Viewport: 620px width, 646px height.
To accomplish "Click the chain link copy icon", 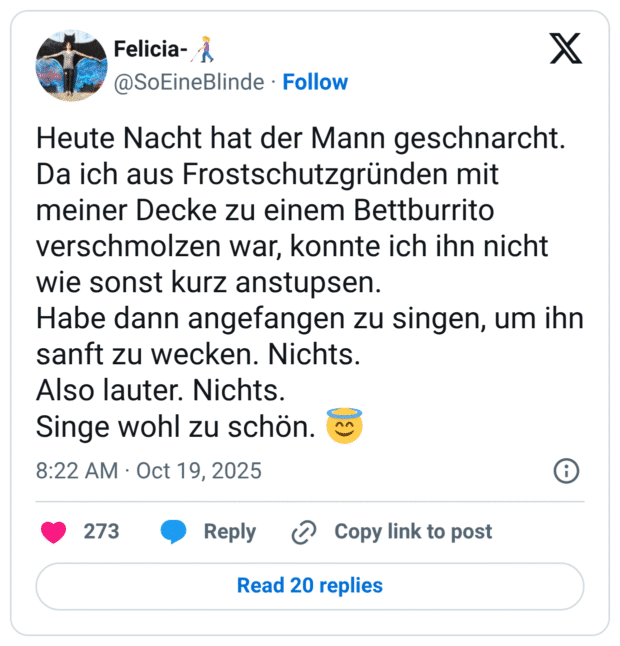I will click(303, 533).
